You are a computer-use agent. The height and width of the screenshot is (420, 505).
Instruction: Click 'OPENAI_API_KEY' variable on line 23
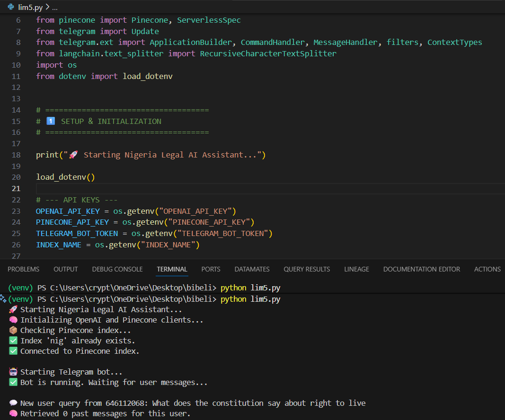tap(68, 211)
